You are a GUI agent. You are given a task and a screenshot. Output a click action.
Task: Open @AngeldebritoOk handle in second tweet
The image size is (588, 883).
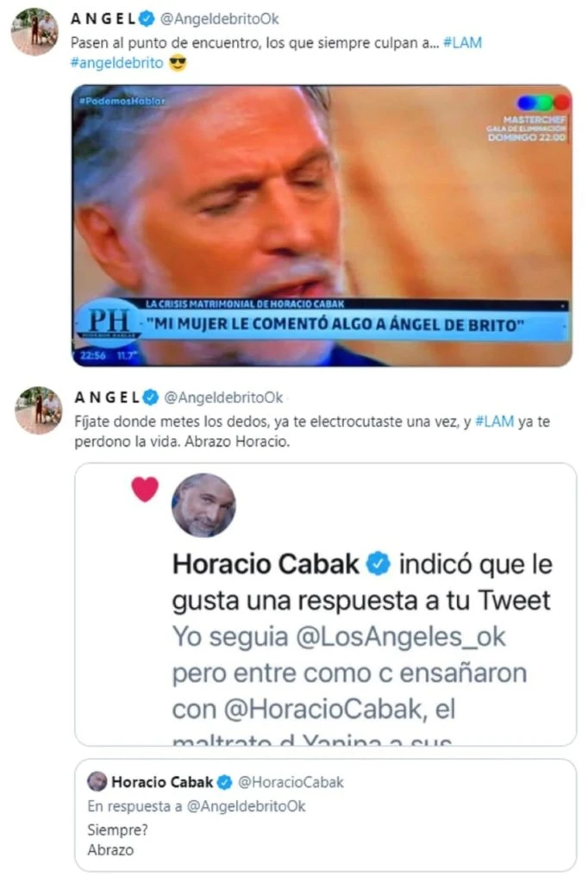[223, 398]
